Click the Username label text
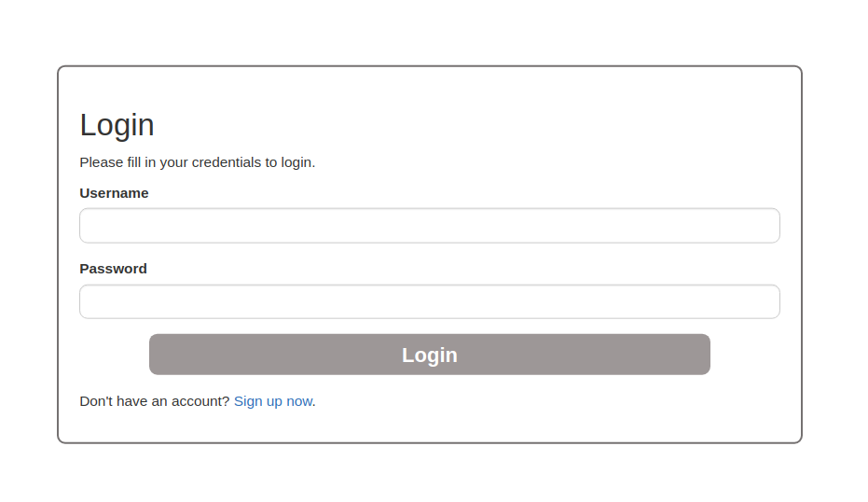868x502 pixels. click(x=114, y=193)
